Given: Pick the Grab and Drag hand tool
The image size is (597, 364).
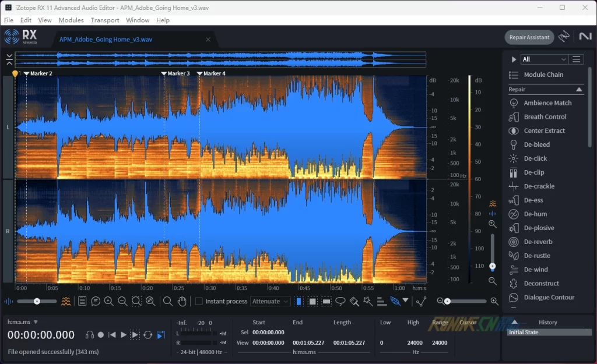Looking at the screenshot, I should [182, 301].
